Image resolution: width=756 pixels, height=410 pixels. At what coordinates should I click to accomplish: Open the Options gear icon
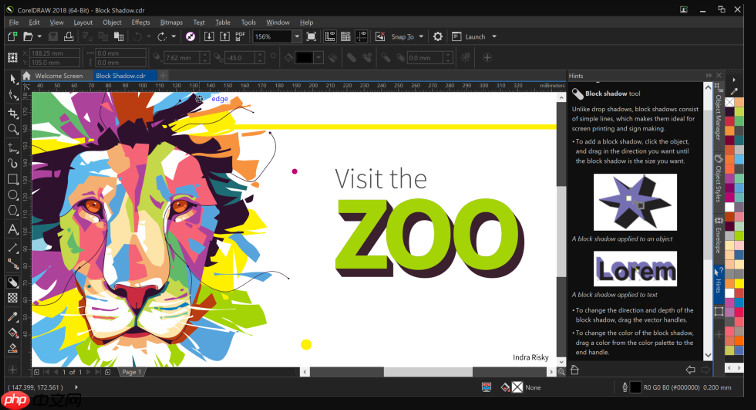(437, 37)
